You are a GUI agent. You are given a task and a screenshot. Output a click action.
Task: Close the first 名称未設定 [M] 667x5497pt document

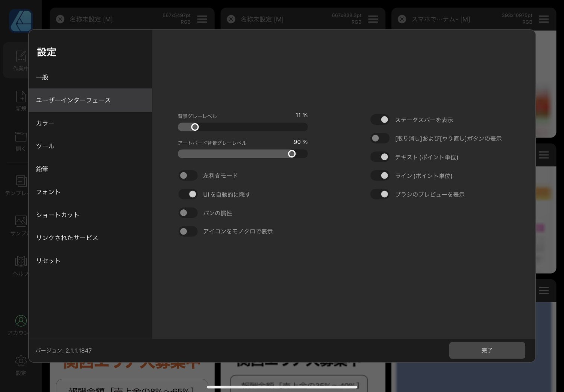pos(60,19)
